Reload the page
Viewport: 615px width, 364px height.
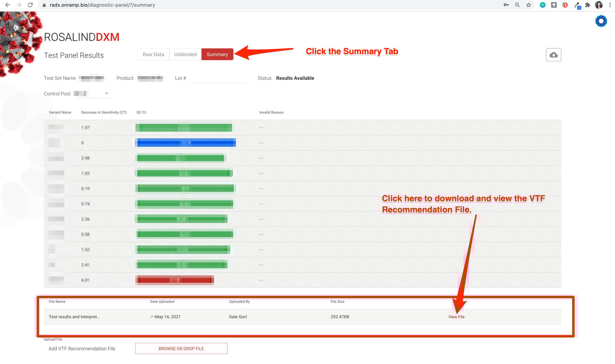click(30, 5)
